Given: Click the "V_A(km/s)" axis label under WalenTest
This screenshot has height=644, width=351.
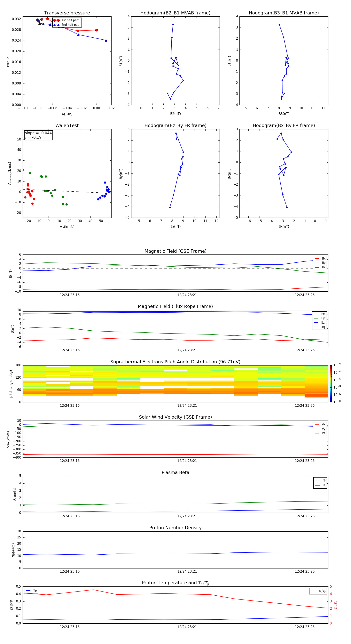Looking at the screenshot, I should coord(67,227).
